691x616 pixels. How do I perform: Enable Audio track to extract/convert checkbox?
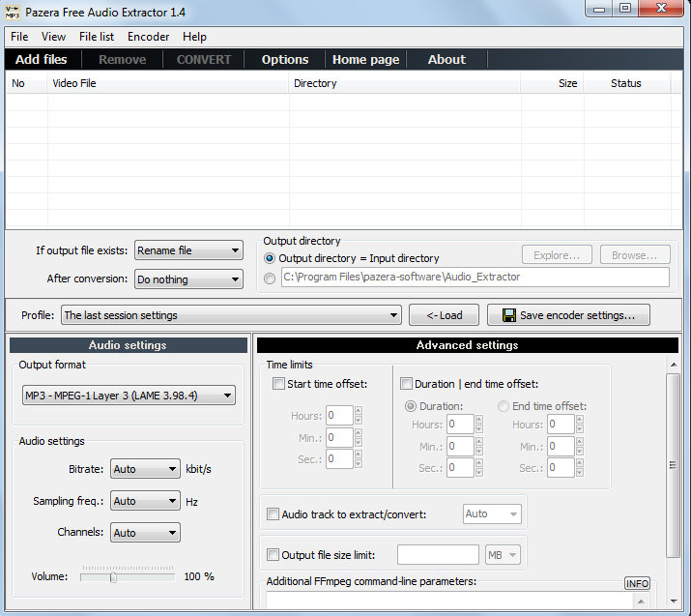coord(273,514)
